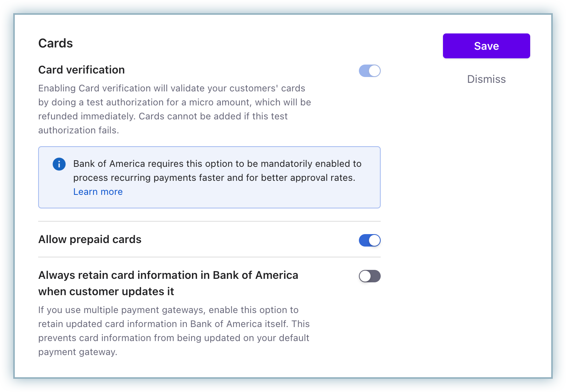Open the Learn more link

point(98,192)
